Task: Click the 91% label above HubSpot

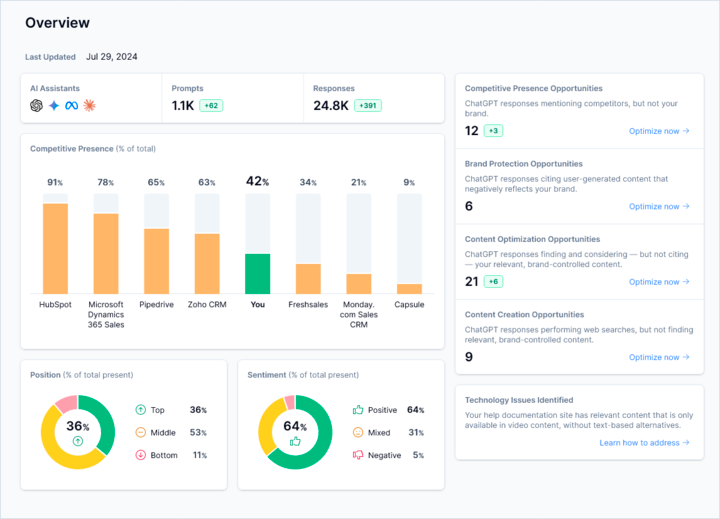Action: coord(55,182)
